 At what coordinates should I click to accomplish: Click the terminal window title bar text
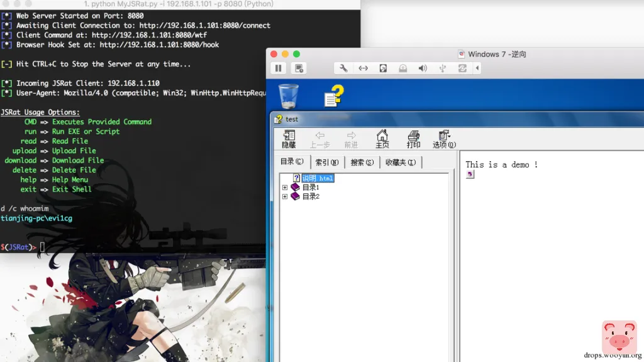[x=179, y=4]
